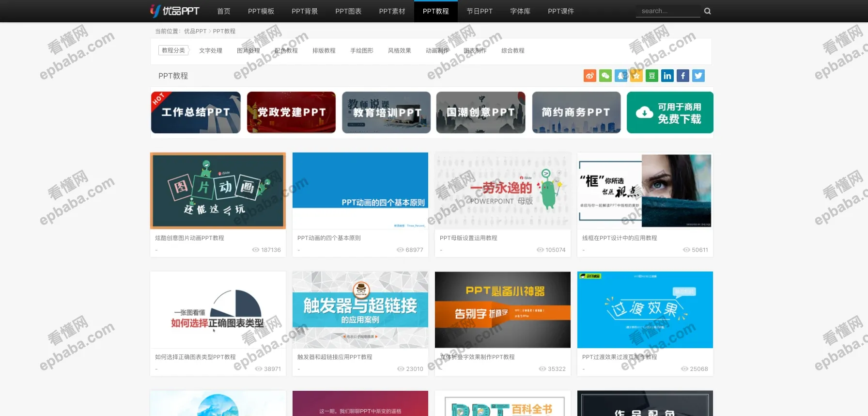Click the eye icon beside 68977
The height and width of the screenshot is (416, 868).
400,250
